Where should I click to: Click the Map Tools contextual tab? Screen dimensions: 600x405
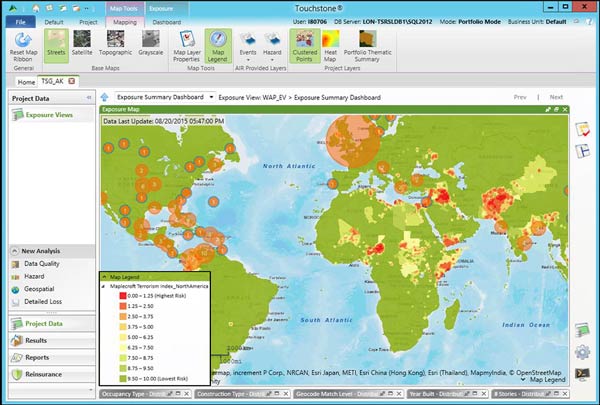tap(124, 8)
